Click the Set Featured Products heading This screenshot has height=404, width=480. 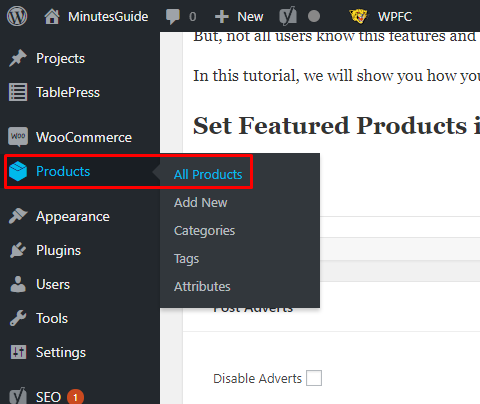[x=336, y=126]
